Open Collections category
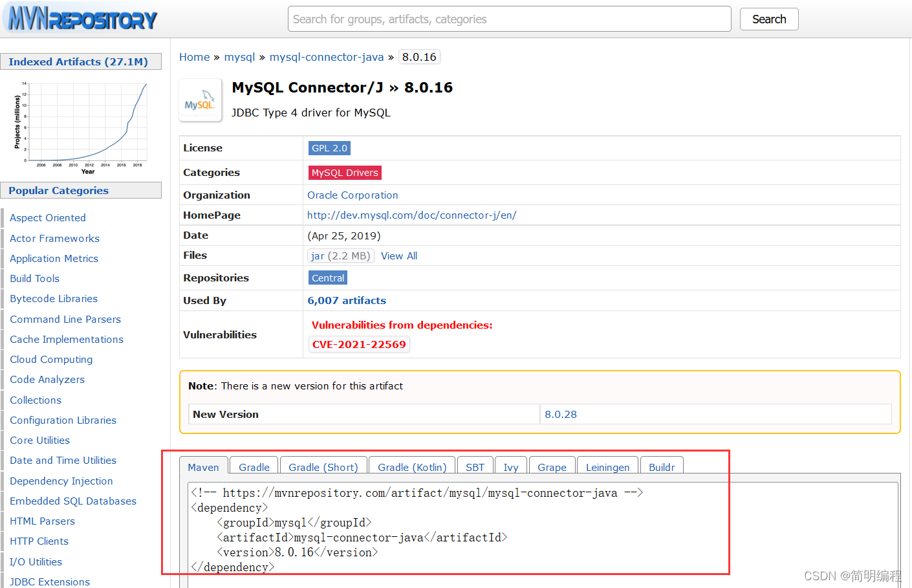The image size is (912, 588). pos(36,400)
